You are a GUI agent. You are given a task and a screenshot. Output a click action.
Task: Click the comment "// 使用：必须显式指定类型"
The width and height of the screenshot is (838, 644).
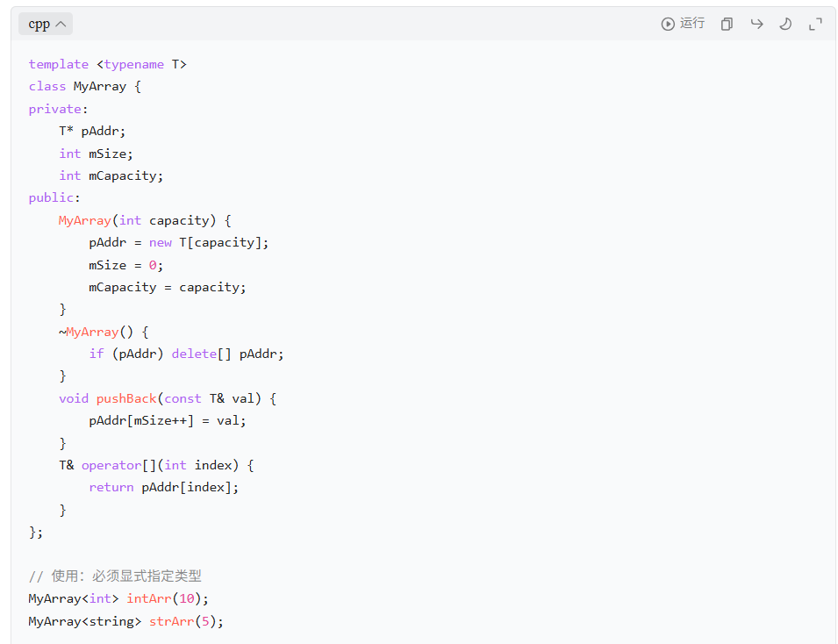click(x=115, y=576)
